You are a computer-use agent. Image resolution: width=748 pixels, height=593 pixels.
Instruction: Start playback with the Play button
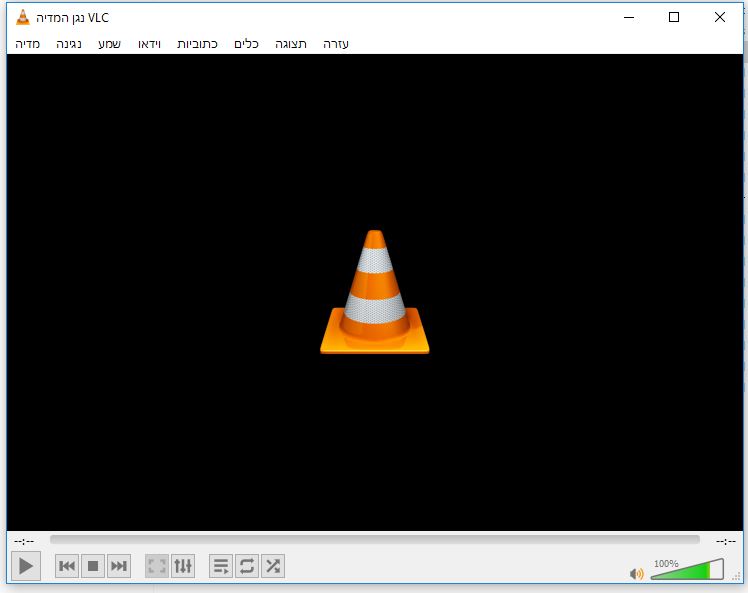[x=26, y=566]
